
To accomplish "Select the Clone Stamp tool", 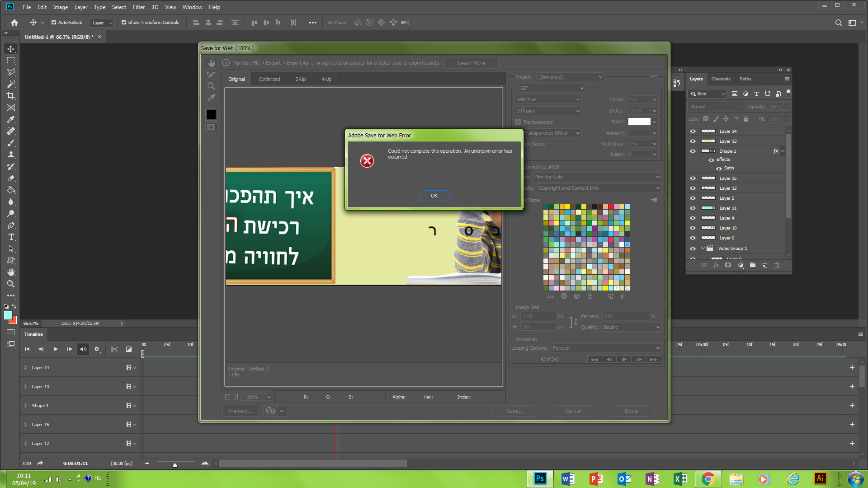I will 11,155.
